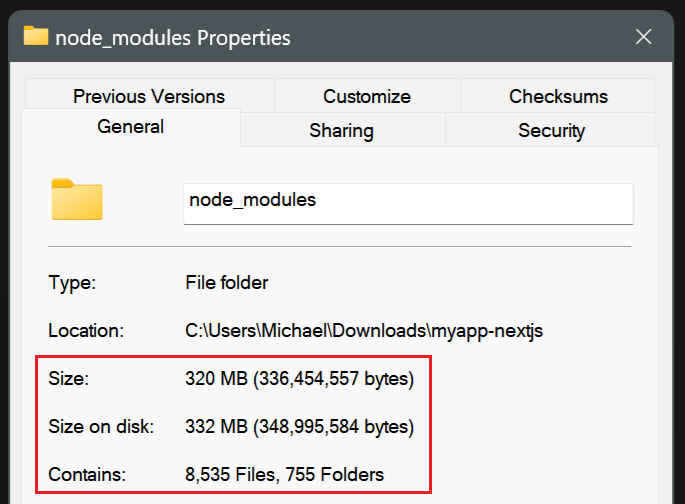Screen dimensions: 685x504
Task: Click the 8,535 Files, 755 Folders text
Action: [x=284, y=474]
